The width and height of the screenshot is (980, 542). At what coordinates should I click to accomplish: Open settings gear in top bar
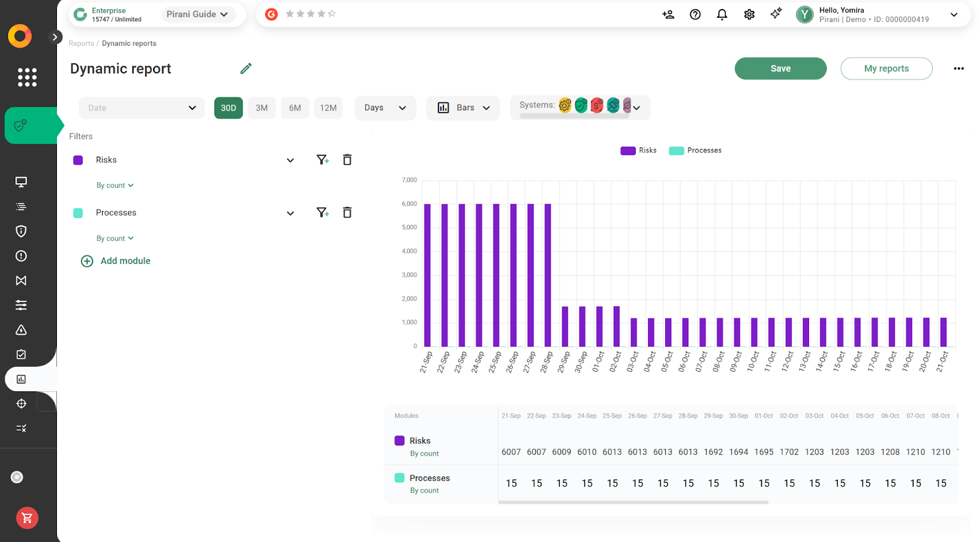749,15
